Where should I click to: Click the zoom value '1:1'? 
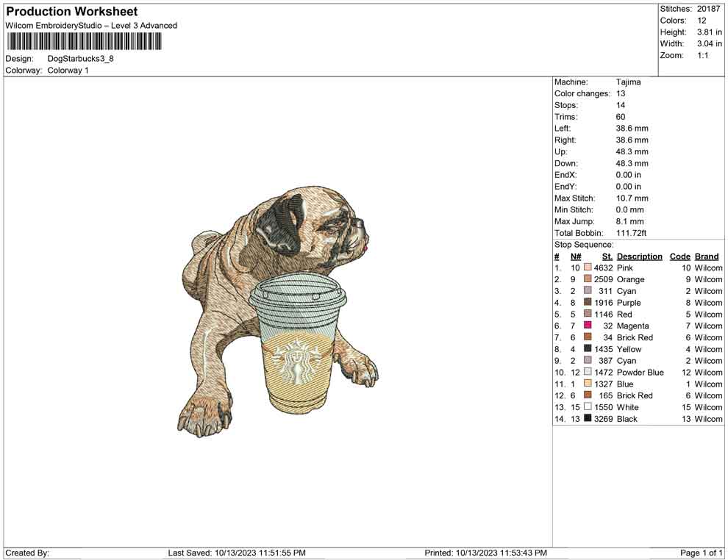tap(703, 55)
